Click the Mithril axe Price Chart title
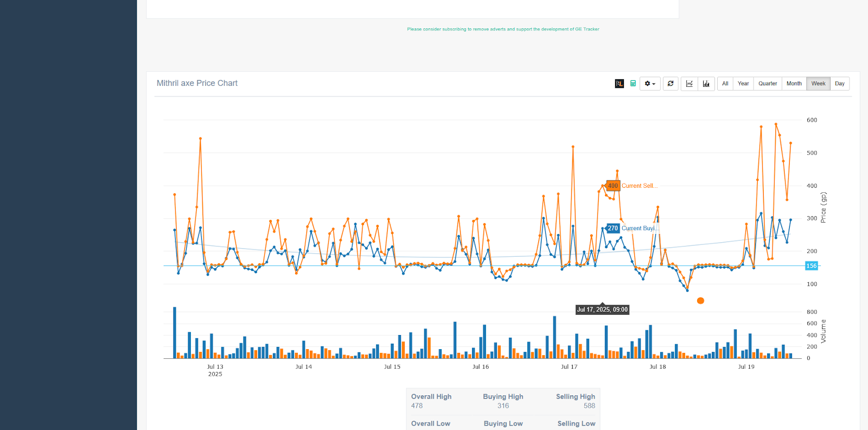 tap(197, 83)
